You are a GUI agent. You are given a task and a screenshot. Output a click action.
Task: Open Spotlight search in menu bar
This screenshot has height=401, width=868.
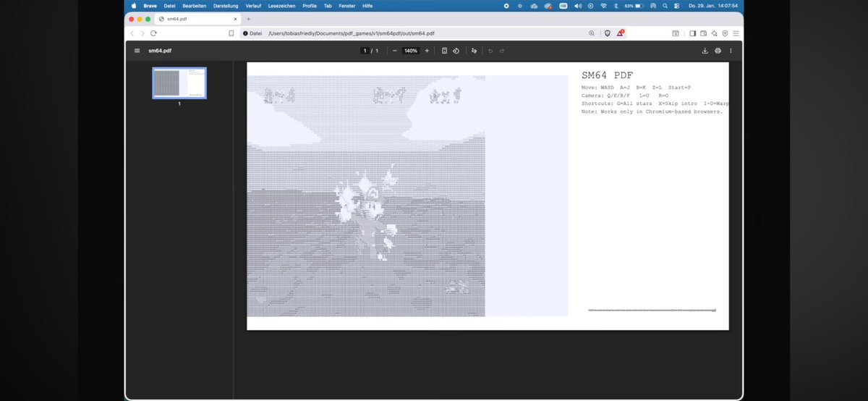coord(665,5)
